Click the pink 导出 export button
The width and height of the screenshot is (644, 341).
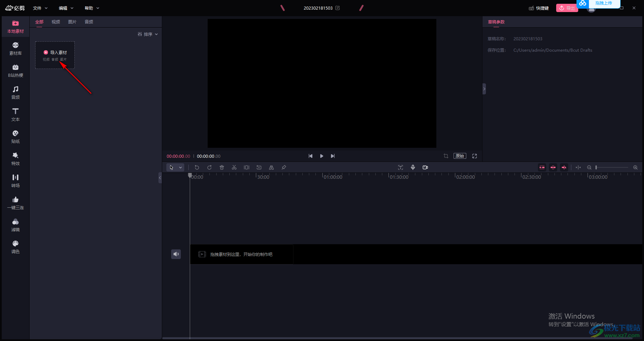tap(567, 8)
